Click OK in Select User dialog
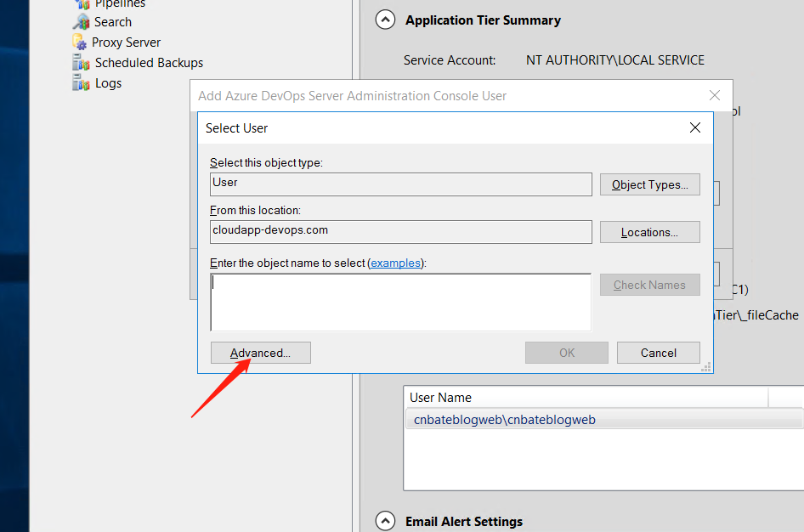804x532 pixels. pyautogui.click(x=567, y=353)
